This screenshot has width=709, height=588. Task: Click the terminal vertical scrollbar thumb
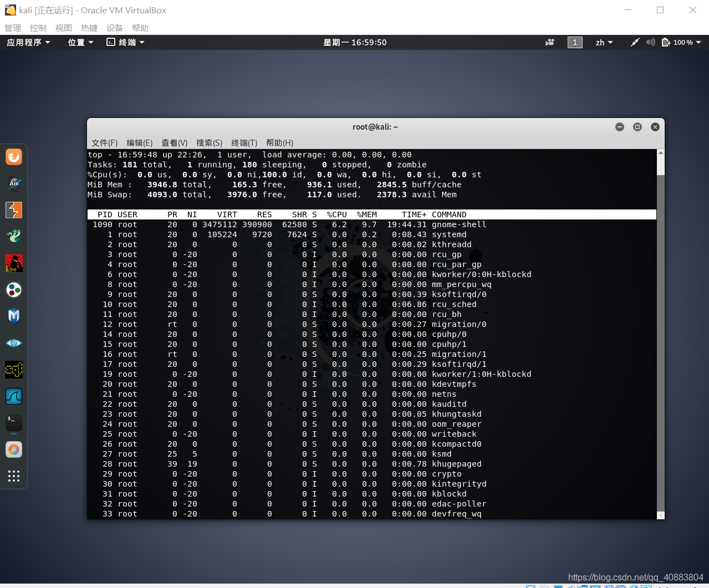tap(660, 342)
